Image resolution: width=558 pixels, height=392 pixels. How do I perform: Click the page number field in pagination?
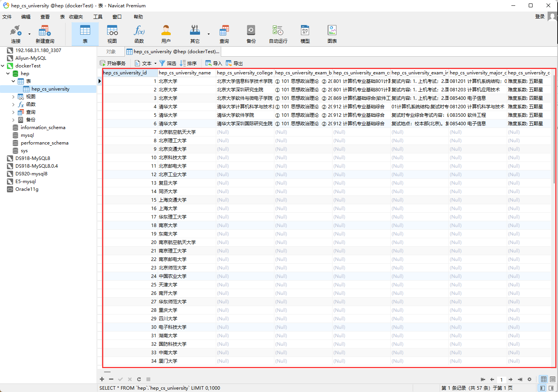pyautogui.click(x=501, y=380)
